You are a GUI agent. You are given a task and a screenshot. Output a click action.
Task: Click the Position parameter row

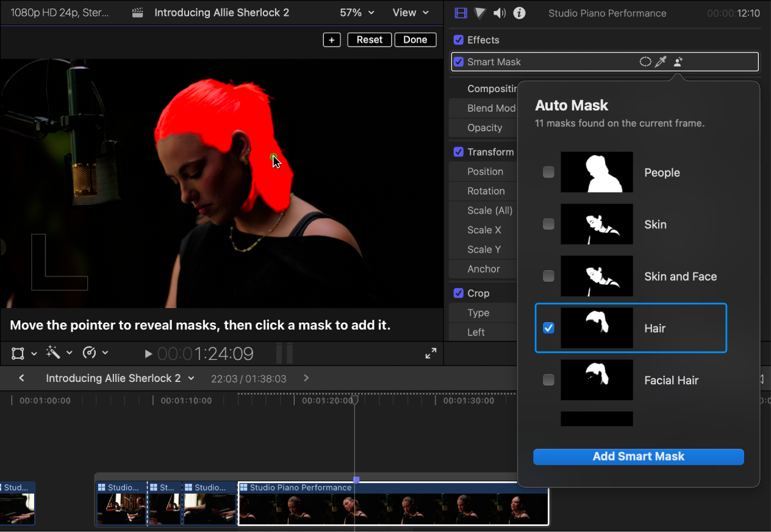pos(483,171)
